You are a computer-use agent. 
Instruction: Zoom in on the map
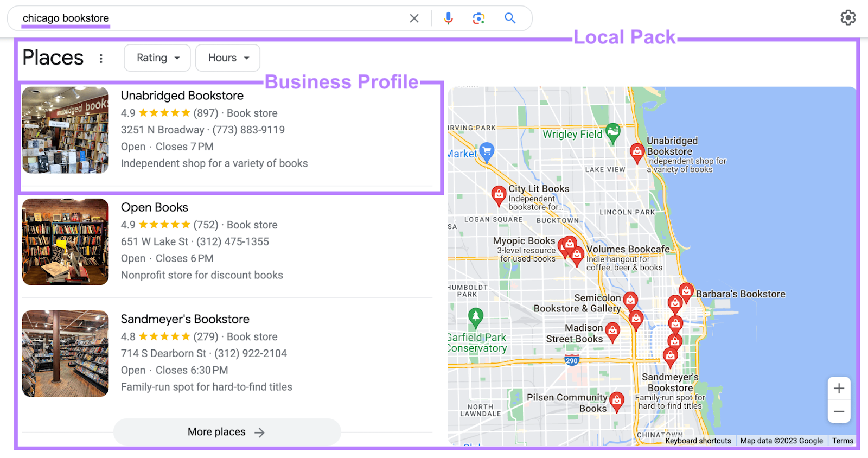(839, 389)
